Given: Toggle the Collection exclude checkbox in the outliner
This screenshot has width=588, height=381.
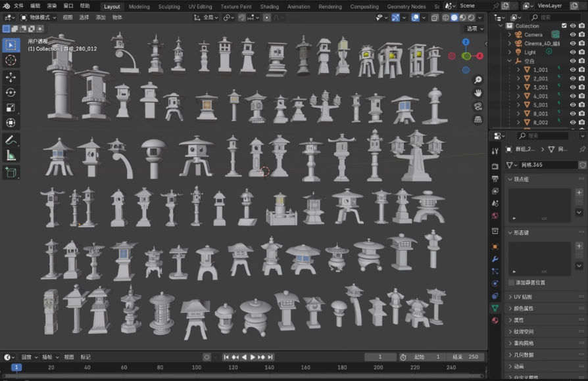Looking at the screenshot, I should pos(564,26).
